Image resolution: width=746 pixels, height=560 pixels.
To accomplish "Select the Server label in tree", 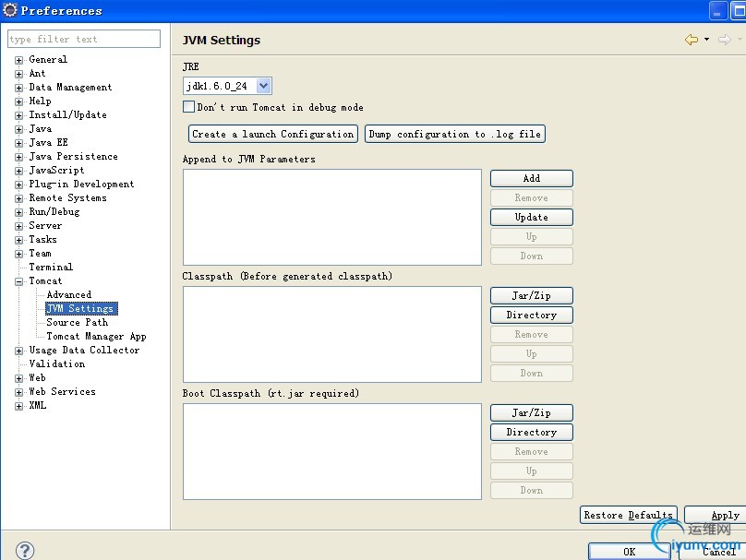I will [45, 225].
